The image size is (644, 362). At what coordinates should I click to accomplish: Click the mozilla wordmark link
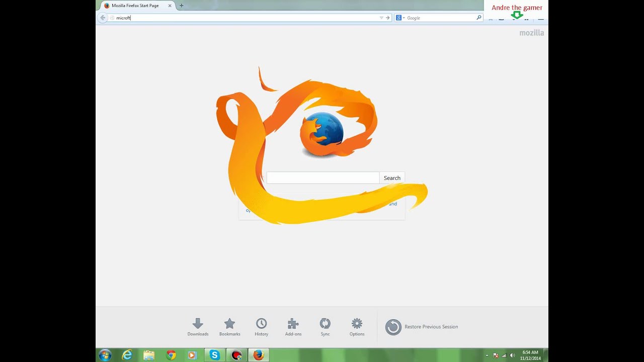point(532,33)
